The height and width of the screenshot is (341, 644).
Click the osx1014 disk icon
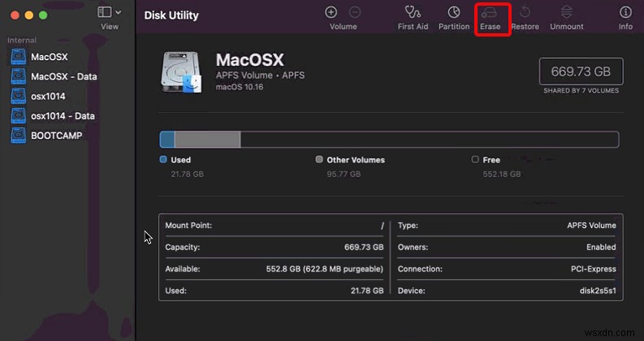[19, 96]
